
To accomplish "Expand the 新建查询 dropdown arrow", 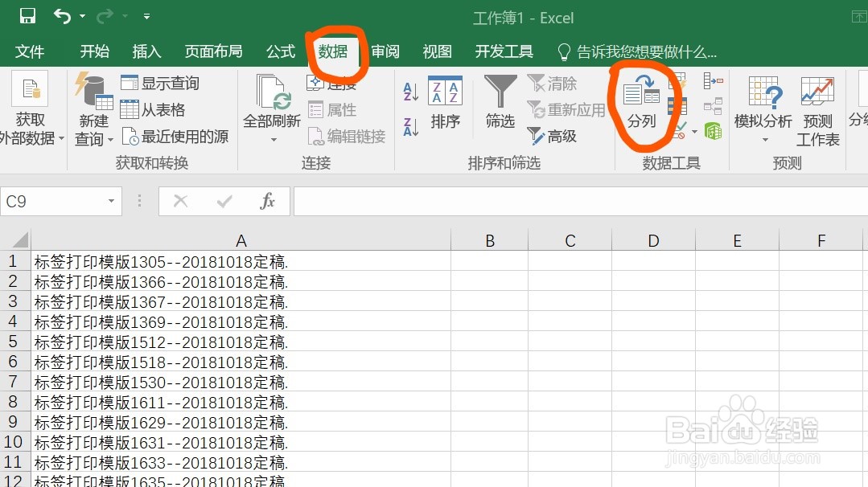I will click(x=111, y=139).
